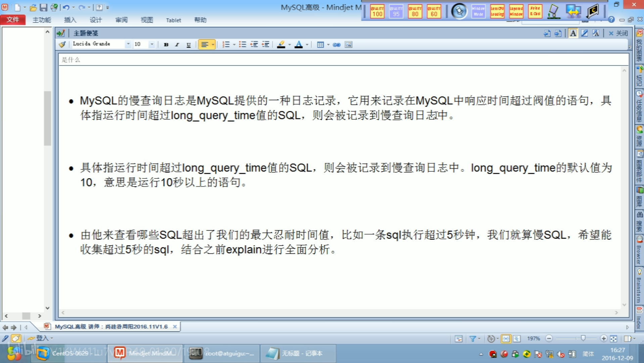Switch to CentOS-0629 taskbar window
This screenshot has width=644, height=363.
point(69,353)
